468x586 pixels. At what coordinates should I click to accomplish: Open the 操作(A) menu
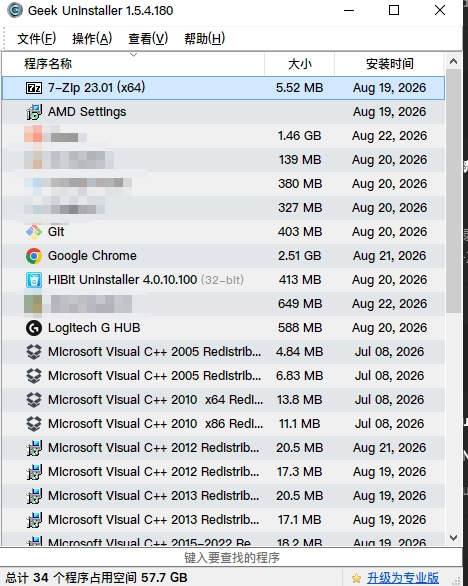92,38
